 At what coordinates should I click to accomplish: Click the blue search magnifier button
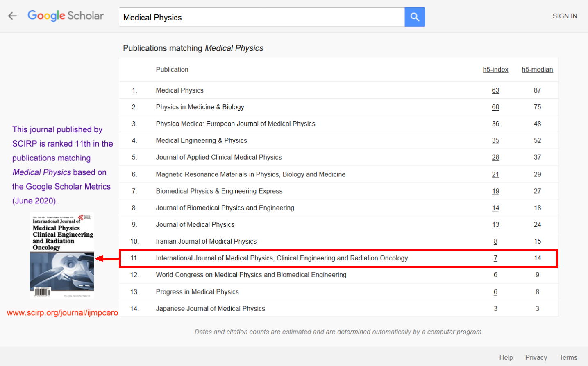pyautogui.click(x=415, y=17)
